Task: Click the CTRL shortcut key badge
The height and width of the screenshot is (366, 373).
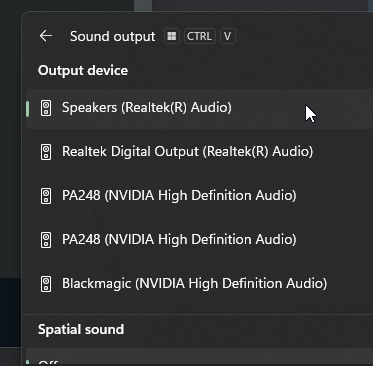Action: pyautogui.click(x=200, y=36)
